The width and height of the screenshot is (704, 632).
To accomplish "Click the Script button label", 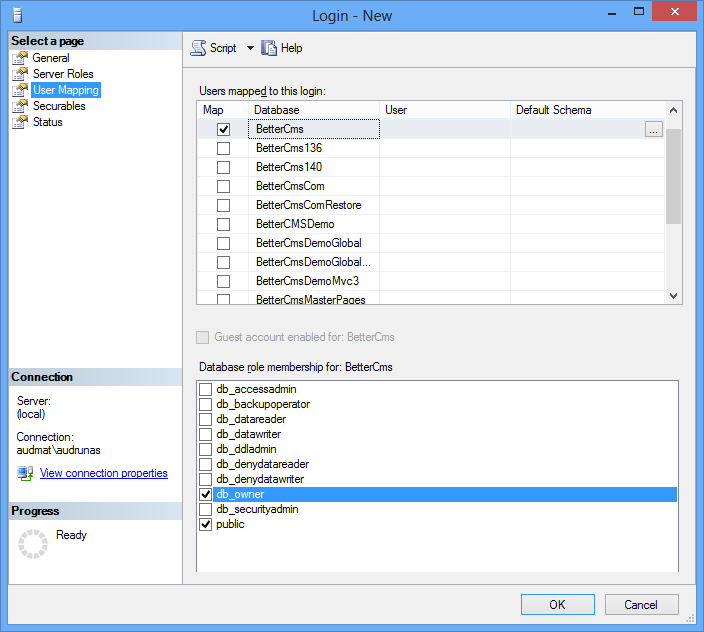I will 223,48.
